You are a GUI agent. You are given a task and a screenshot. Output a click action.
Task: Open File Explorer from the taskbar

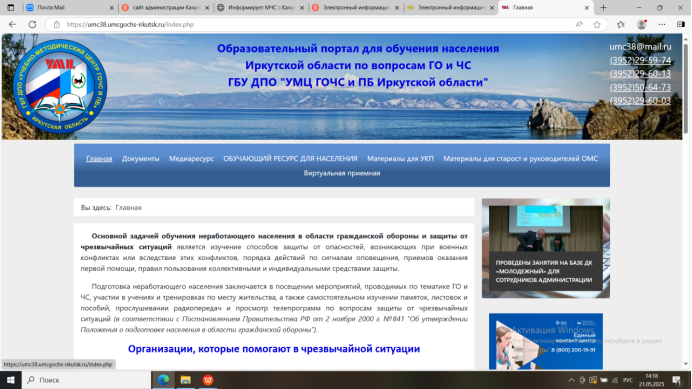coord(185,380)
